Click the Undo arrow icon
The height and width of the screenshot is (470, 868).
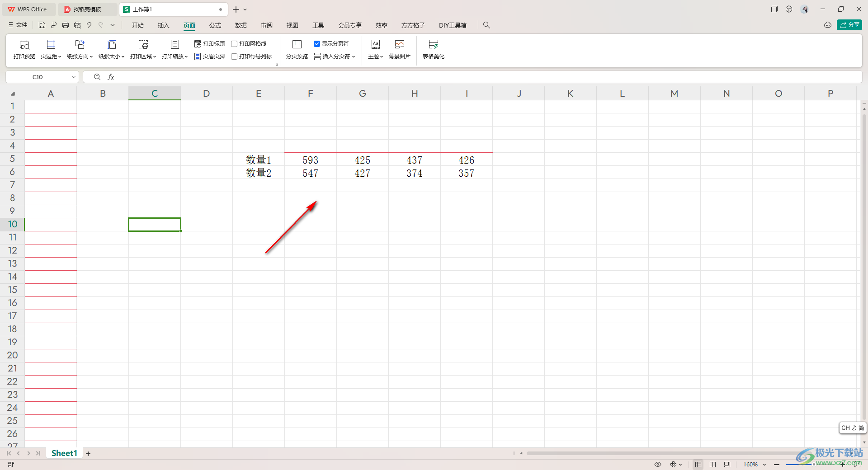(x=89, y=25)
